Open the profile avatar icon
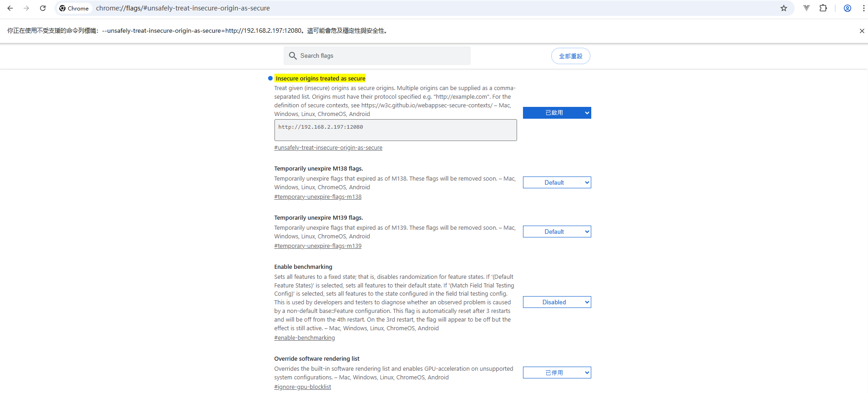Image resolution: width=868 pixels, height=393 pixels. point(848,8)
